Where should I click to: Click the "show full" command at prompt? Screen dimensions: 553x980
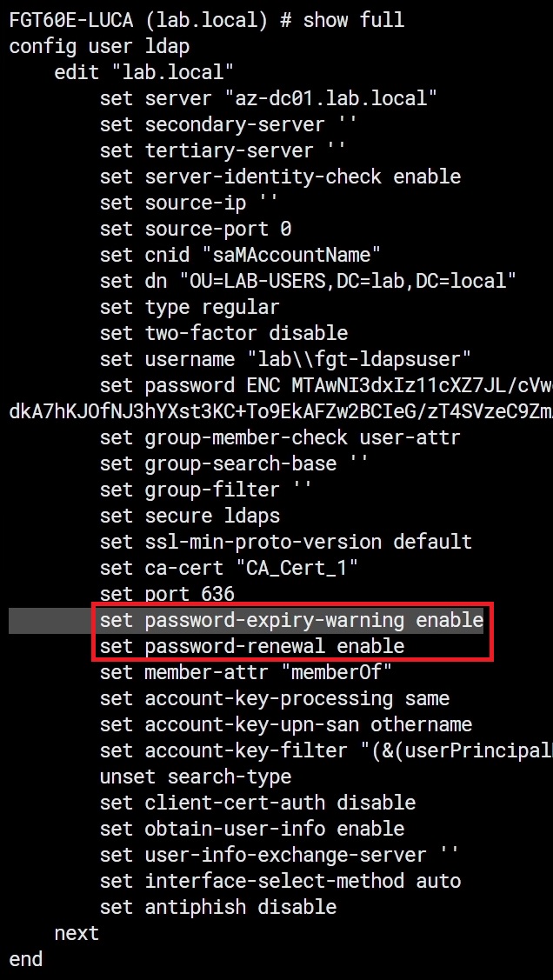(x=354, y=20)
